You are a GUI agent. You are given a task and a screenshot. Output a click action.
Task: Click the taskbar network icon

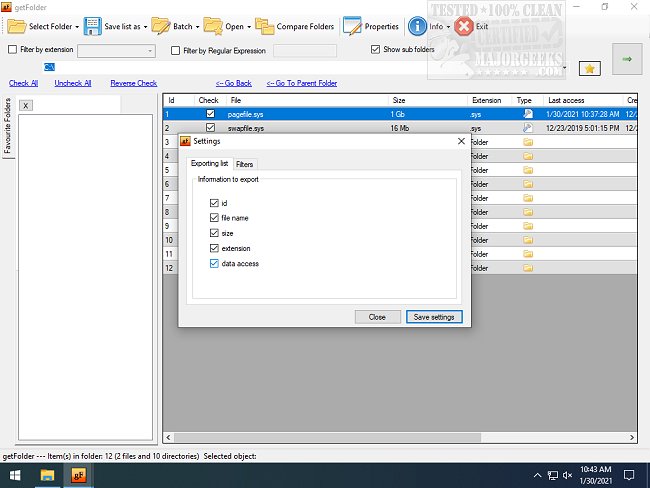[x=553, y=476]
